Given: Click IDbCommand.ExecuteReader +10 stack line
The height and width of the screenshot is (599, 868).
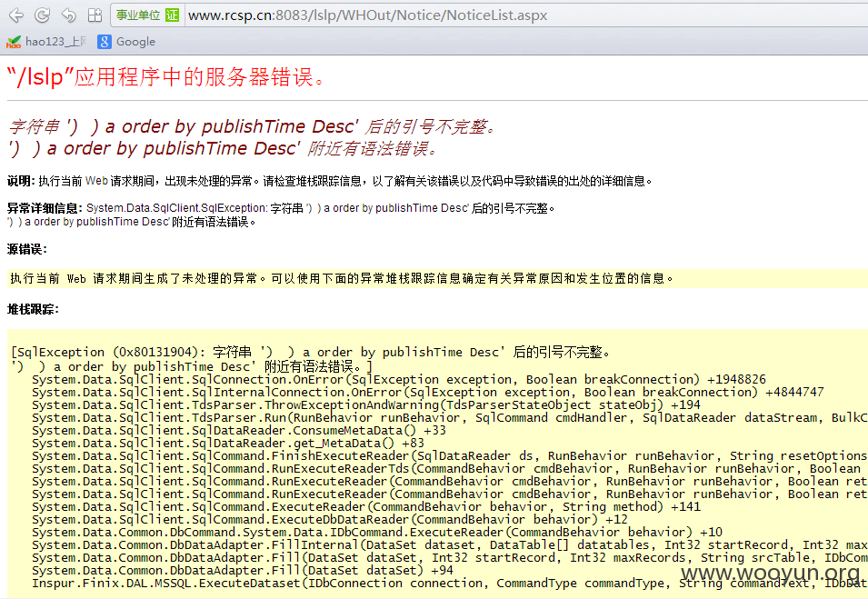Looking at the screenshot, I should pos(377,533).
